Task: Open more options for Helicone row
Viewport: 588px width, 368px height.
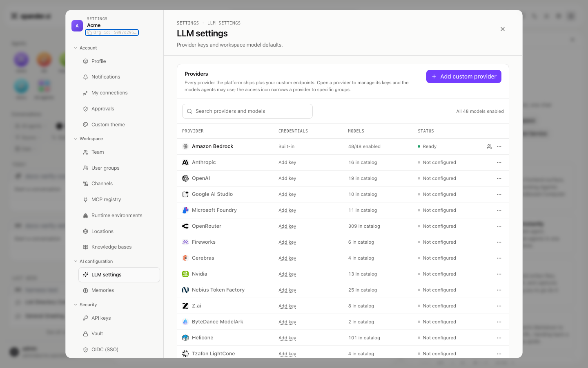Action: [499, 338]
